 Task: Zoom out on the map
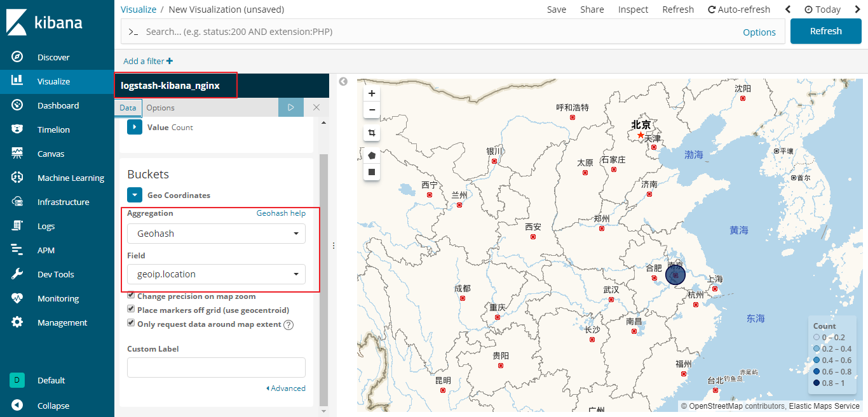(x=372, y=110)
